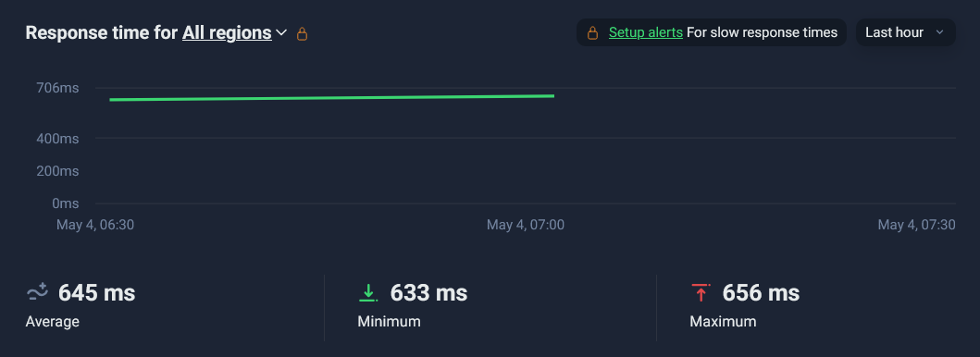980x357 pixels.
Task: Click the 400ms axis label
Action: [57, 139]
